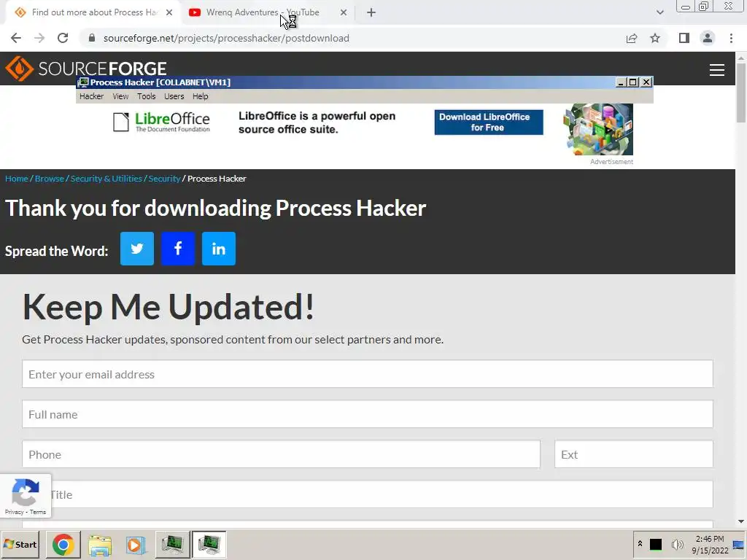
Task: Focus the email address field
Action: (x=368, y=374)
